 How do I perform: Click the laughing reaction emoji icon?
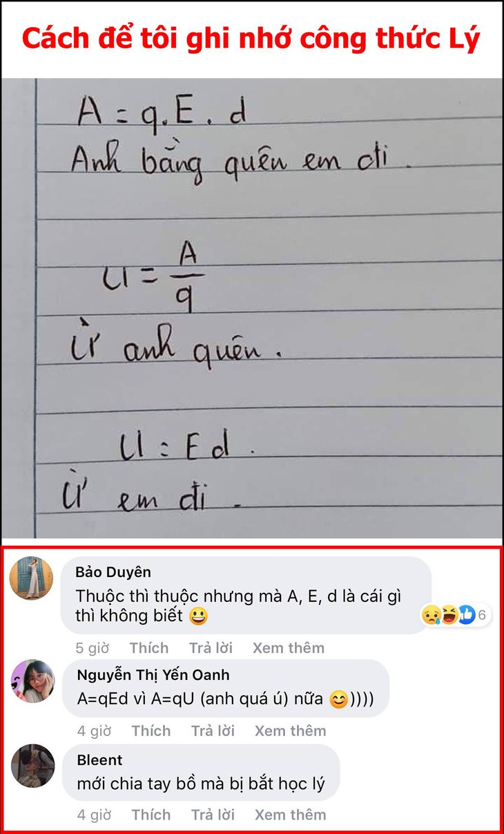pyautogui.click(x=449, y=614)
